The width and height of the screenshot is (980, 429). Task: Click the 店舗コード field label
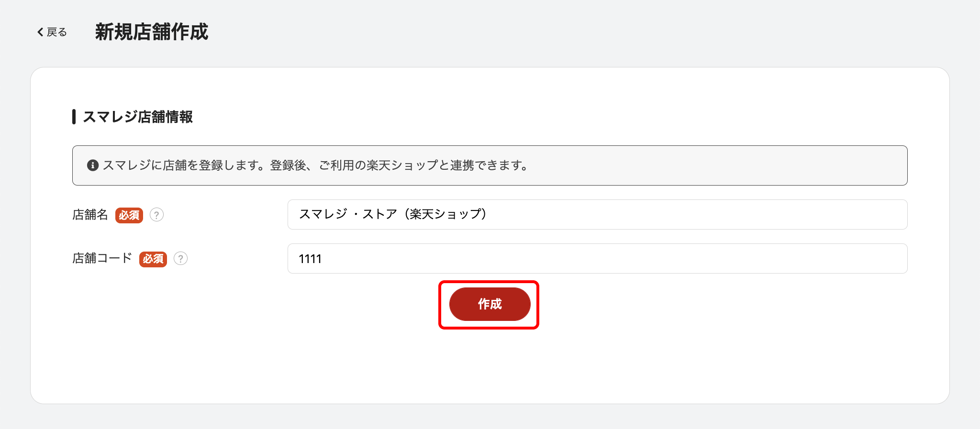click(102, 258)
